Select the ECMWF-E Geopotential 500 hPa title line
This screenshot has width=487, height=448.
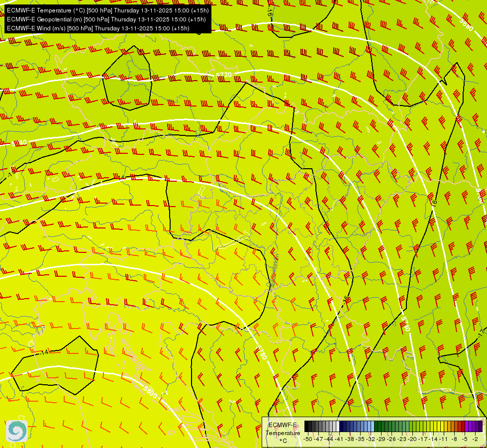[x=106, y=19]
